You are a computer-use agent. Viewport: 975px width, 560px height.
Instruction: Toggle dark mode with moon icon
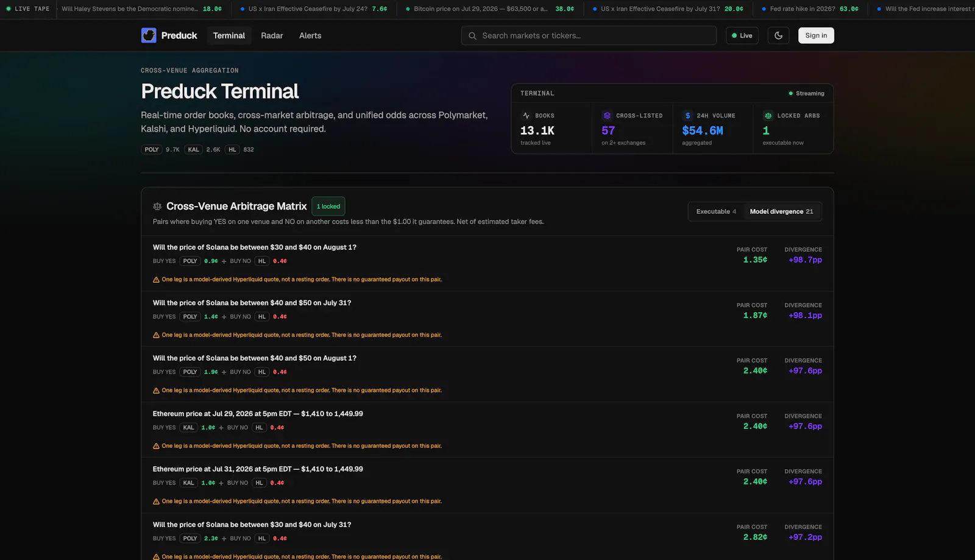click(x=778, y=35)
